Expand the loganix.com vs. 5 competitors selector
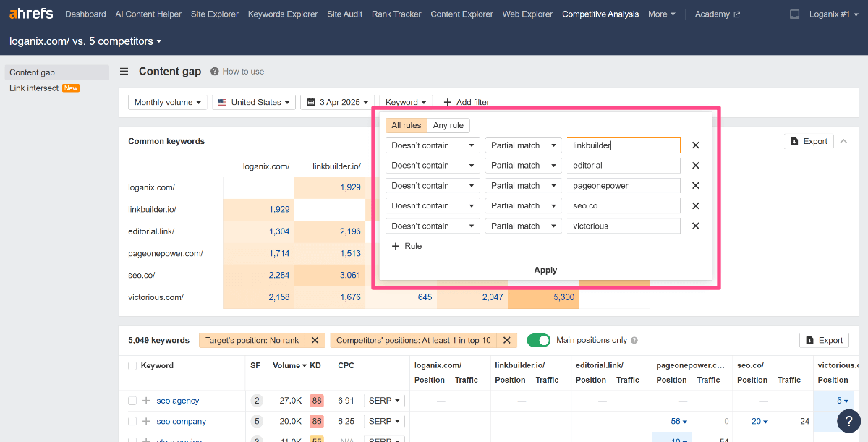The height and width of the screenshot is (442, 868). (85, 41)
